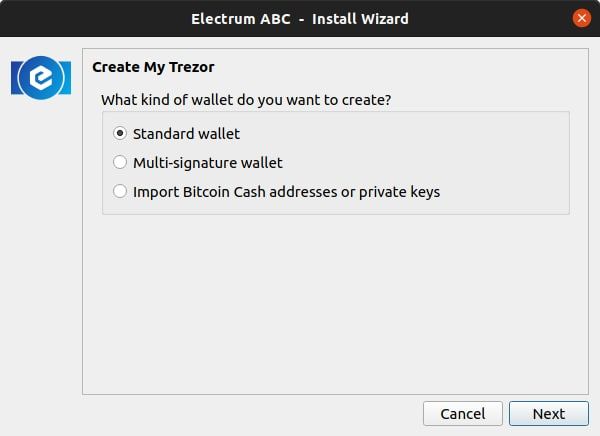Click the "Standard wallet" label text
Image resolution: width=600 pixels, height=436 pixels.
tap(186, 133)
